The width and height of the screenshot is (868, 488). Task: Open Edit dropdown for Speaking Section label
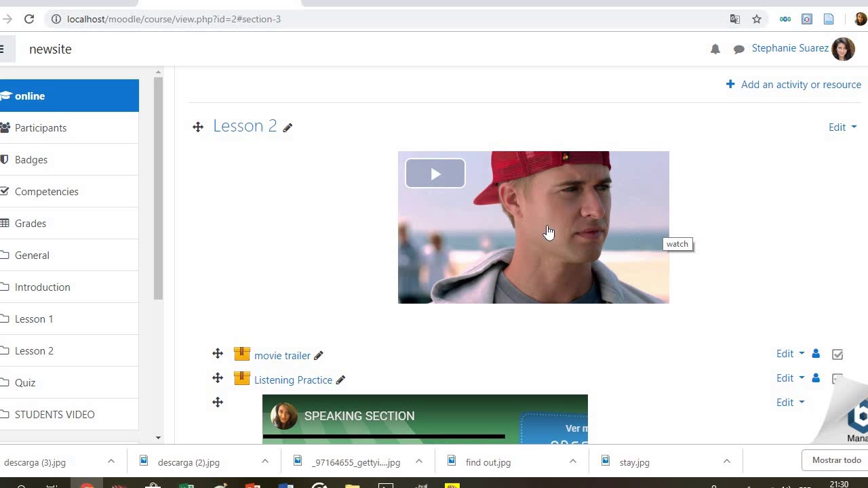[791, 403]
